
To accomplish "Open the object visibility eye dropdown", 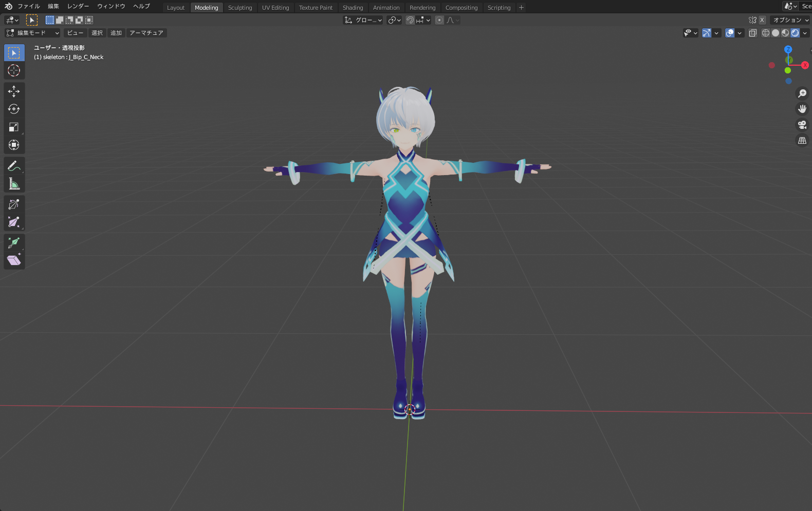I will (x=691, y=33).
